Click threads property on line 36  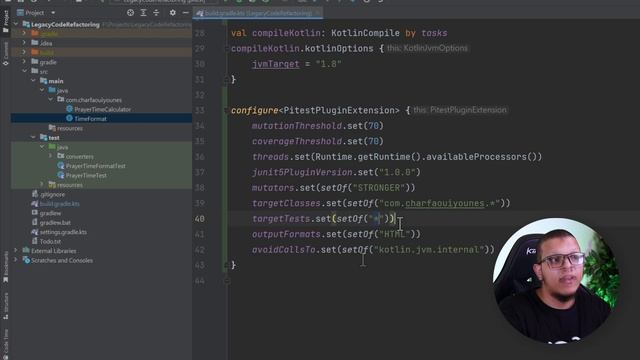270,157
